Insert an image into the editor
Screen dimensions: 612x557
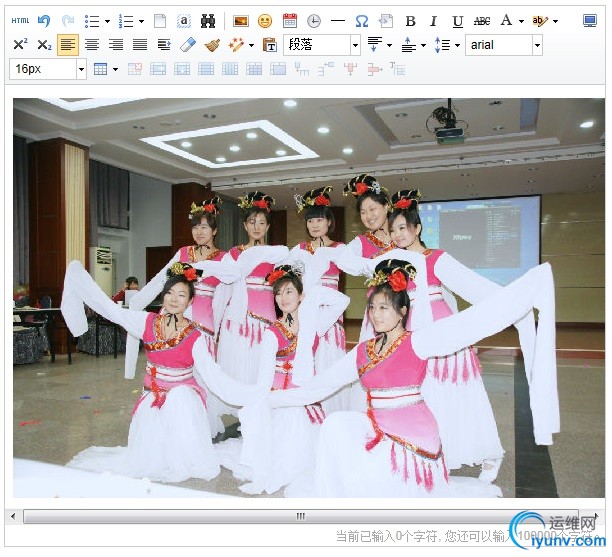tap(241, 21)
